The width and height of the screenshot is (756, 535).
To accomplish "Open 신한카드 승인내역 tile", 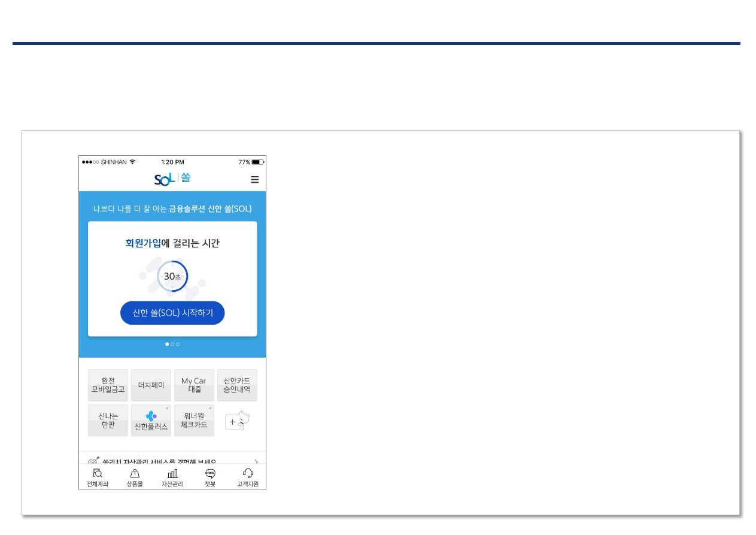I will [237, 385].
